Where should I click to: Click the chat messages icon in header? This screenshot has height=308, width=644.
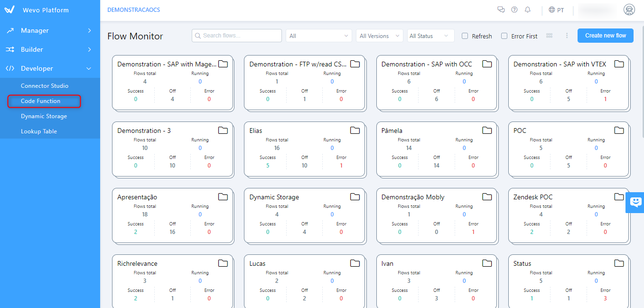point(501,9)
